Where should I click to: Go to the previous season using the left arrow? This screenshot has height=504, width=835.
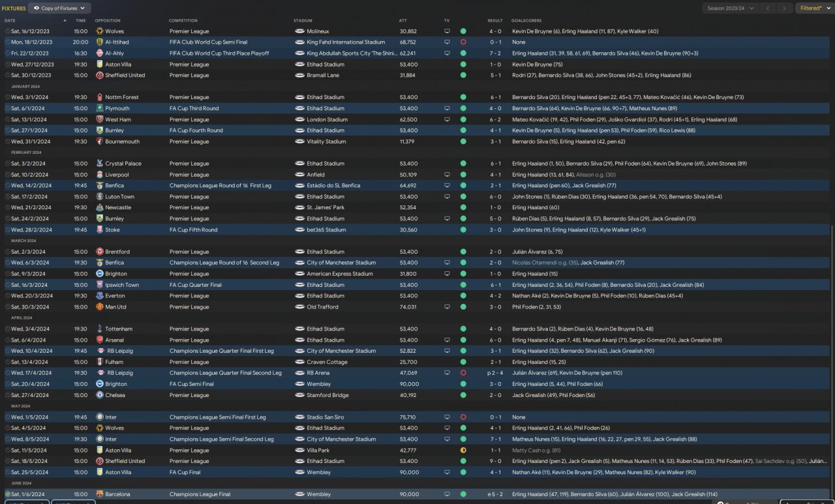pyautogui.click(x=768, y=8)
